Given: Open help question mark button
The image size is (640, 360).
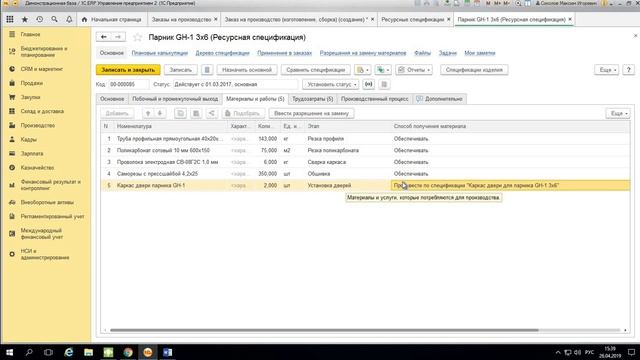Looking at the screenshot, I should pyautogui.click(x=629, y=70).
